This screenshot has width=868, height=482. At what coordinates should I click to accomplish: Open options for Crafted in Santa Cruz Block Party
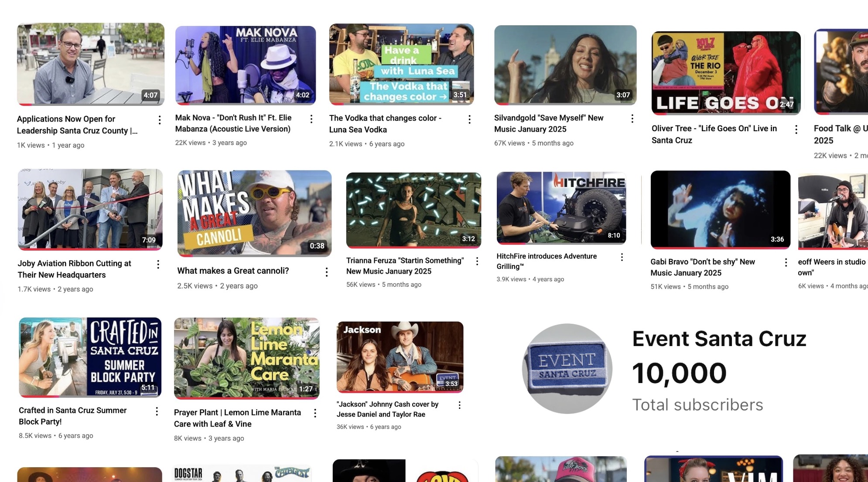157,411
